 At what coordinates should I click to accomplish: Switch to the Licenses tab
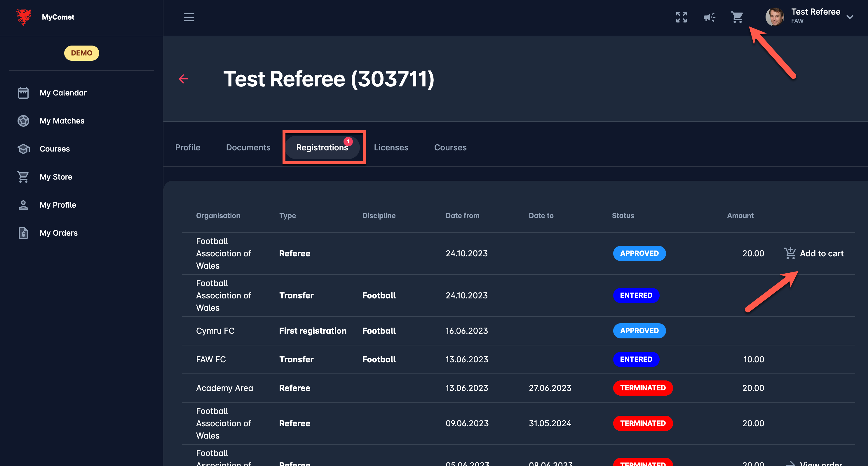coord(391,147)
